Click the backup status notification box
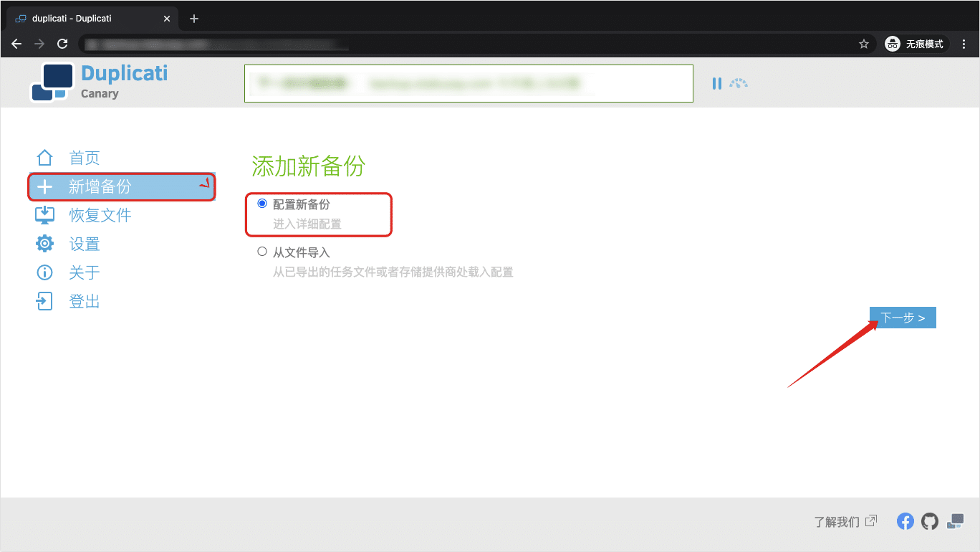The height and width of the screenshot is (552, 980). point(469,83)
